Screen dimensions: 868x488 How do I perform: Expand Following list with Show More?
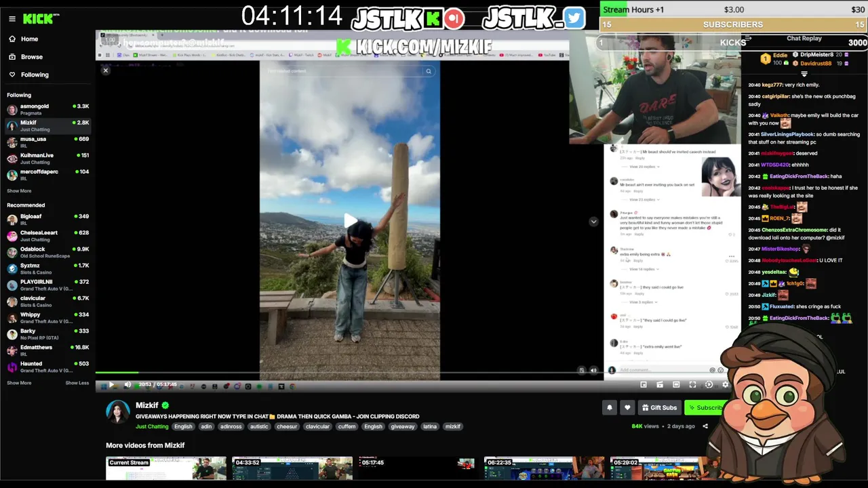(x=19, y=191)
